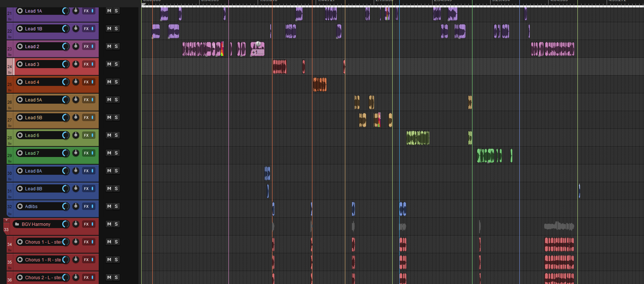Solo the Lead 4 track

click(116, 82)
